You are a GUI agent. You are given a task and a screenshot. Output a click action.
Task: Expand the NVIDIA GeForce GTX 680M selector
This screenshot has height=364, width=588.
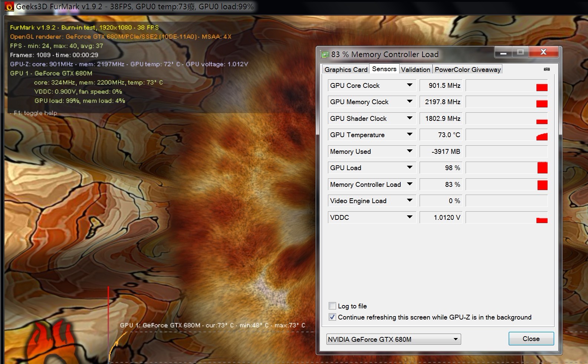pyautogui.click(x=394, y=339)
